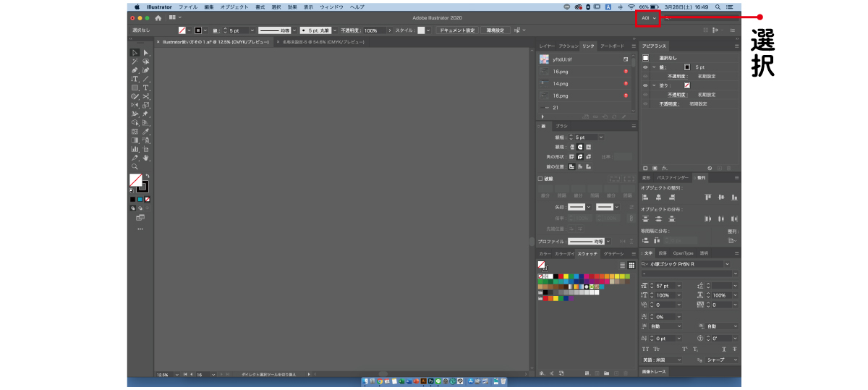Click the fx add effect icon

click(x=664, y=168)
